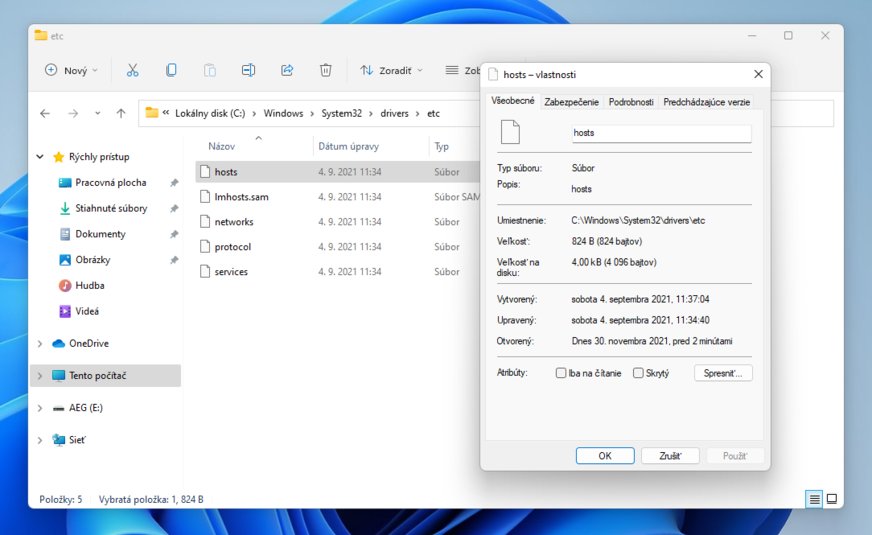
Task: Switch to the 'Zabezpečenie' tab
Action: tap(572, 102)
